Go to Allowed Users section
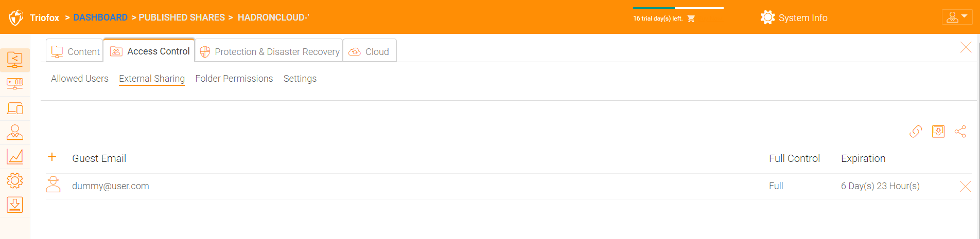 [80, 79]
